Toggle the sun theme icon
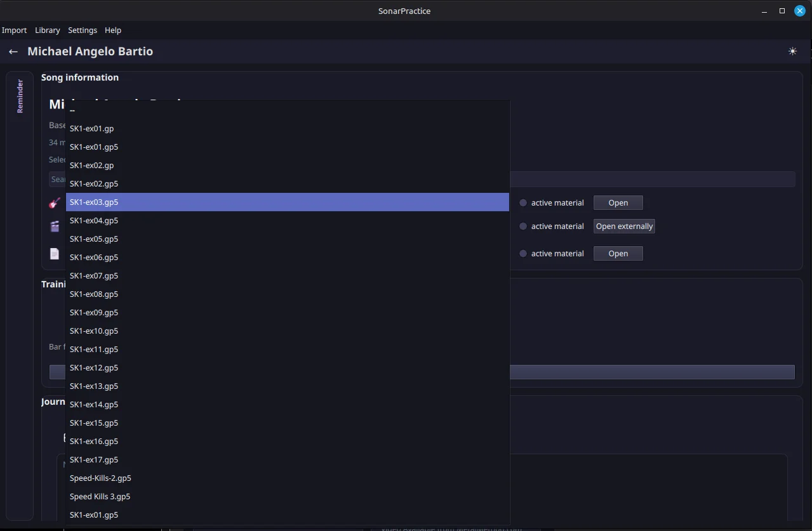 coord(792,51)
